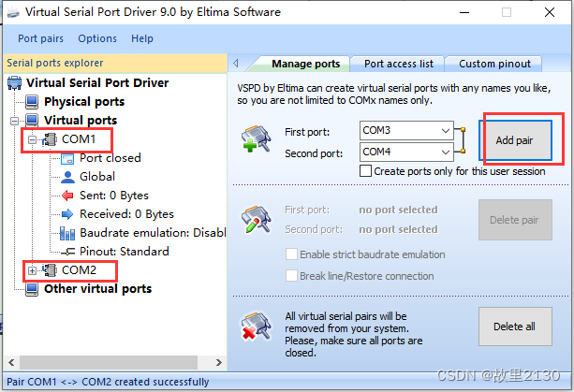Open the Options menu
The height and width of the screenshot is (392, 574).
click(x=97, y=38)
